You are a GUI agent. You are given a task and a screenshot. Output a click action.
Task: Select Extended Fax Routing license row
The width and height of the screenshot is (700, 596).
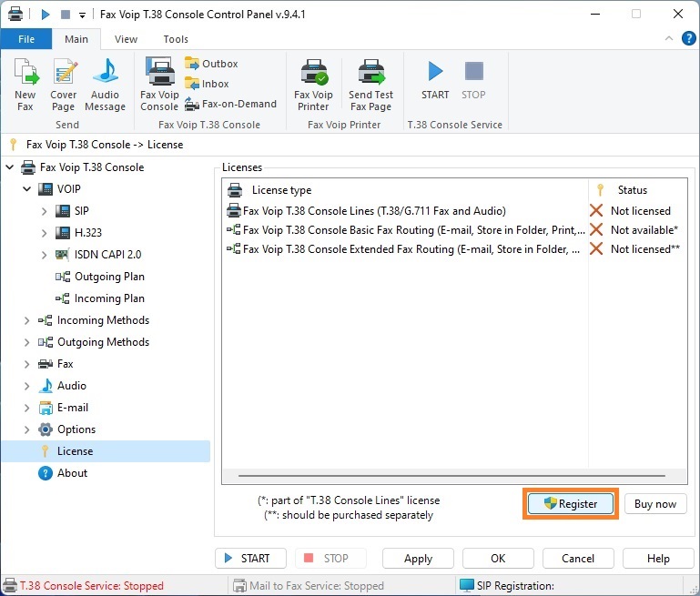454,249
